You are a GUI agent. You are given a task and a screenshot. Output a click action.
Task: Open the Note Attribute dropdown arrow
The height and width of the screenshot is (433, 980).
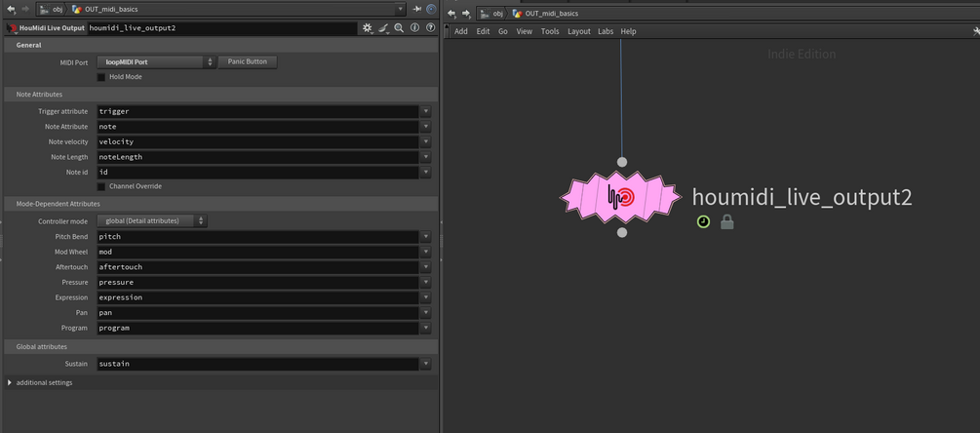425,126
